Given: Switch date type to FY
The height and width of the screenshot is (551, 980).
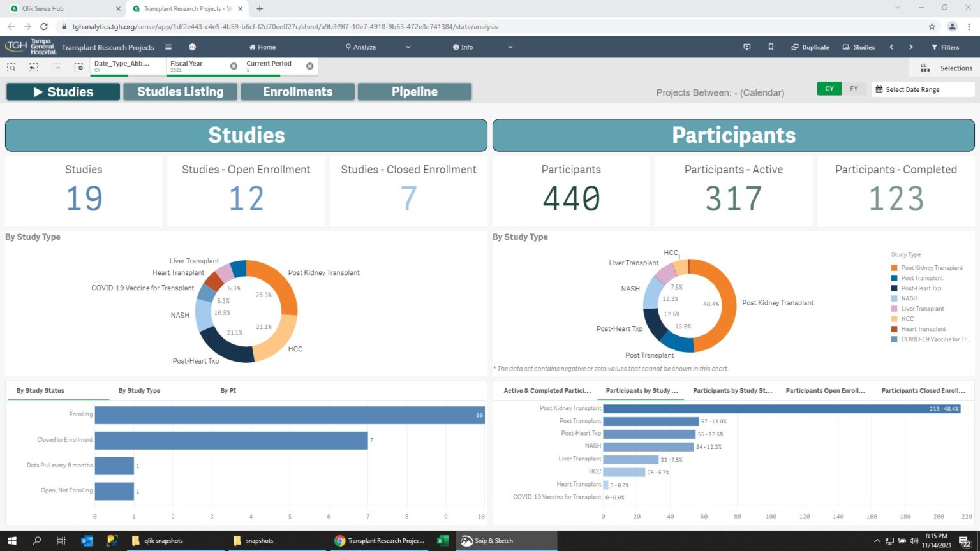Looking at the screenshot, I should coord(854,89).
